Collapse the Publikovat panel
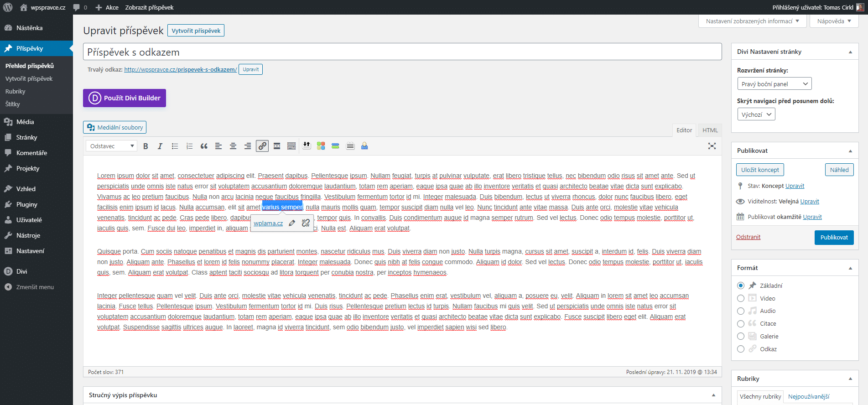 (850, 151)
